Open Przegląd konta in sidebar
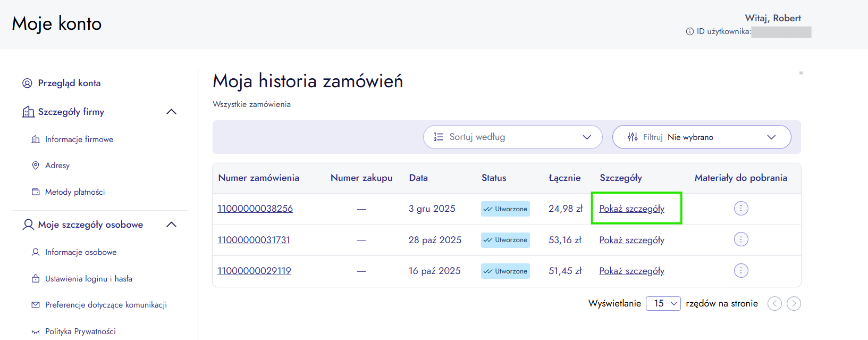Viewport: 868px width, 340px height. pyautogui.click(x=69, y=83)
